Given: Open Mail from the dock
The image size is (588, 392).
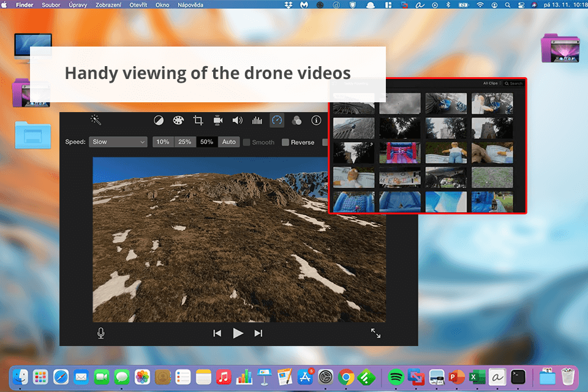Looking at the screenshot, I should pos(81,377).
